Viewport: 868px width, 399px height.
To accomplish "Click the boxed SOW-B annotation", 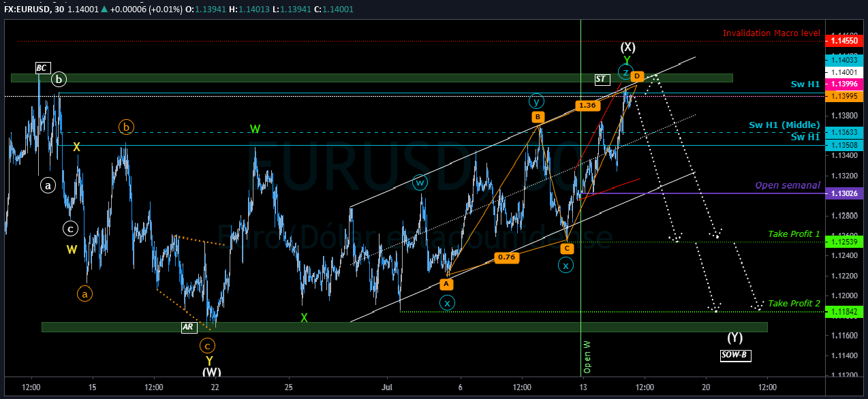I will [736, 355].
